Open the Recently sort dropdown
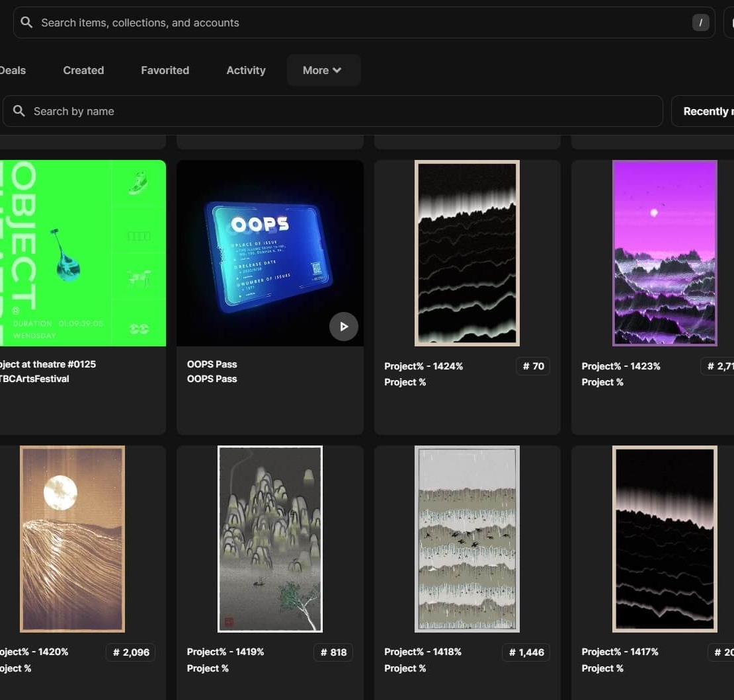Image resolution: width=734 pixels, height=700 pixels. pos(705,111)
